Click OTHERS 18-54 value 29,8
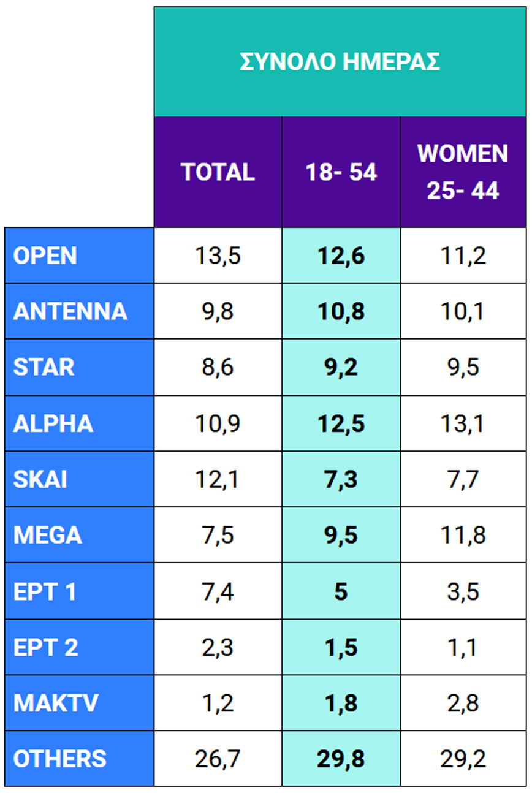532x793 pixels. 341,759
